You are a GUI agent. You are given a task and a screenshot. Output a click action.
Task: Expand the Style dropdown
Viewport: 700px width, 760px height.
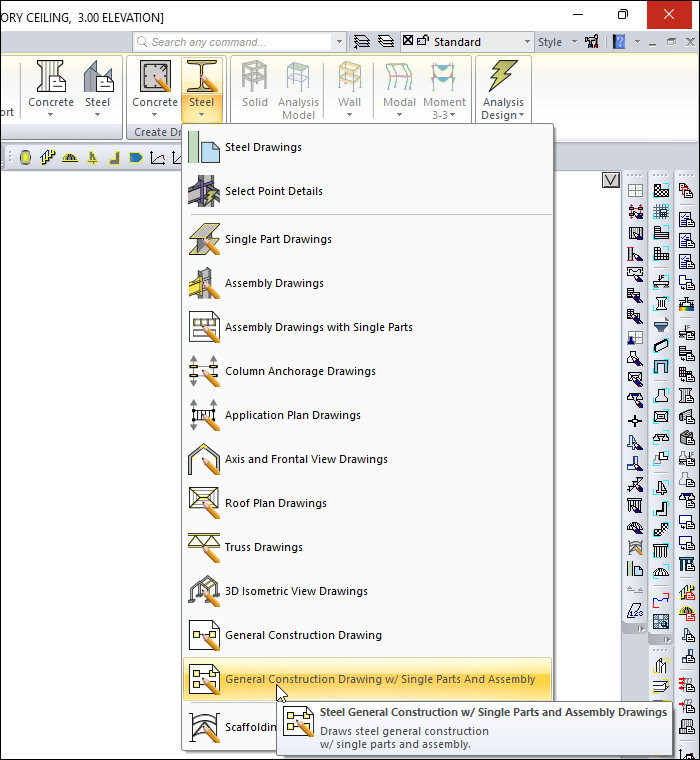[556, 42]
